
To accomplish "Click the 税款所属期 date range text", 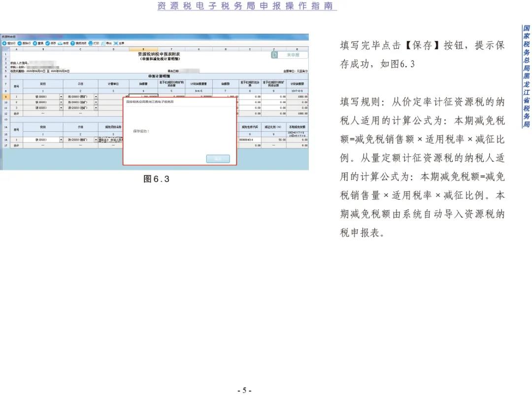I will [x=40, y=71].
